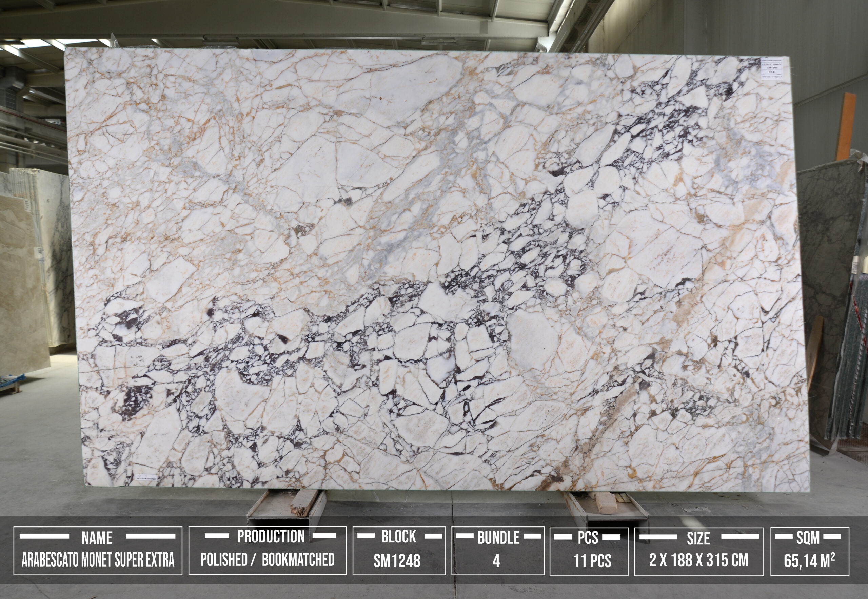Click the Arabescato Monet Super Extra text

[x=98, y=560]
